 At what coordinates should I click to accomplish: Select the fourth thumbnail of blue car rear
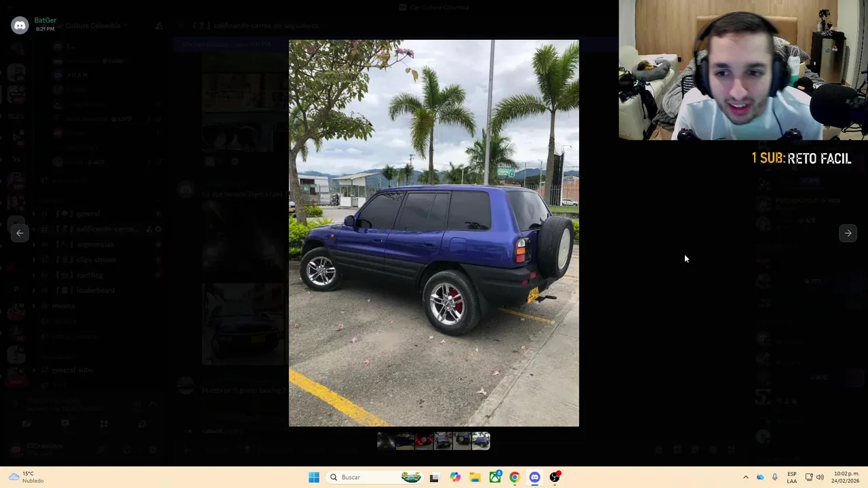(x=443, y=441)
